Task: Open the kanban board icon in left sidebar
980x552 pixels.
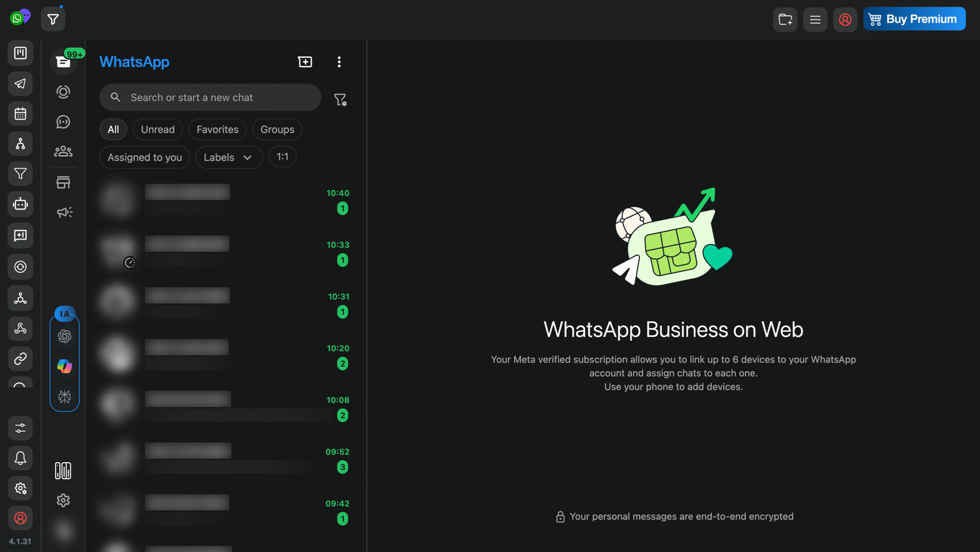Action: coord(20,53)
